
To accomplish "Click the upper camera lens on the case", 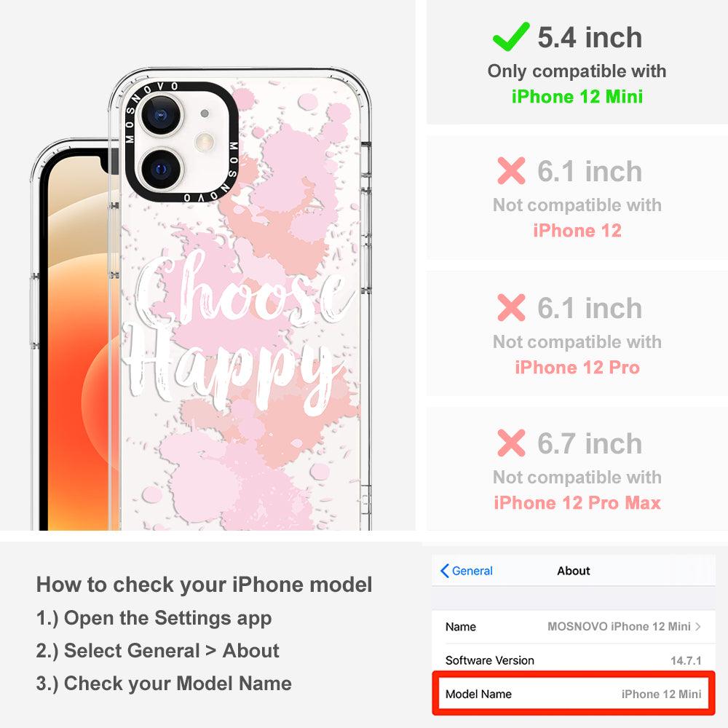I will pos(161,115).
